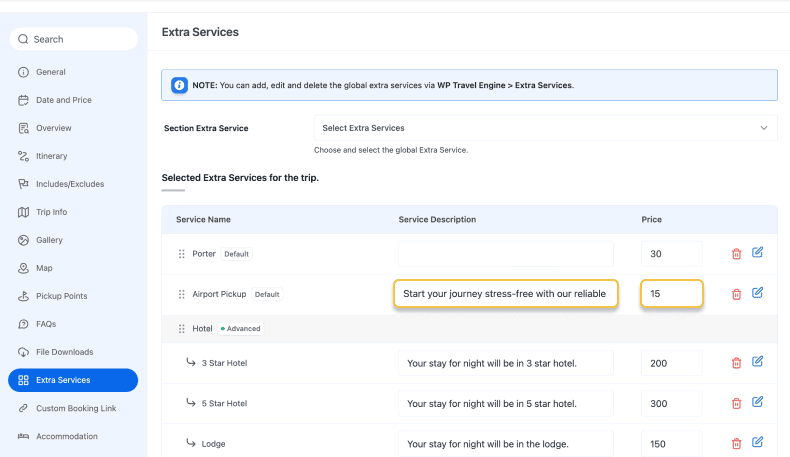Edit the Airport Pickup service
This screenshot has height=457, width=790.
pos(757,293)
